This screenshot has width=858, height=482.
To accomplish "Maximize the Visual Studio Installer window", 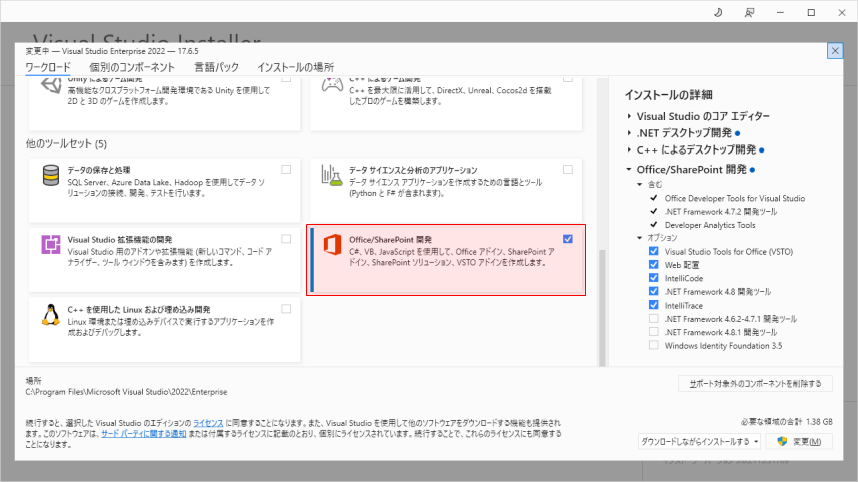I will tap(811, 12).
